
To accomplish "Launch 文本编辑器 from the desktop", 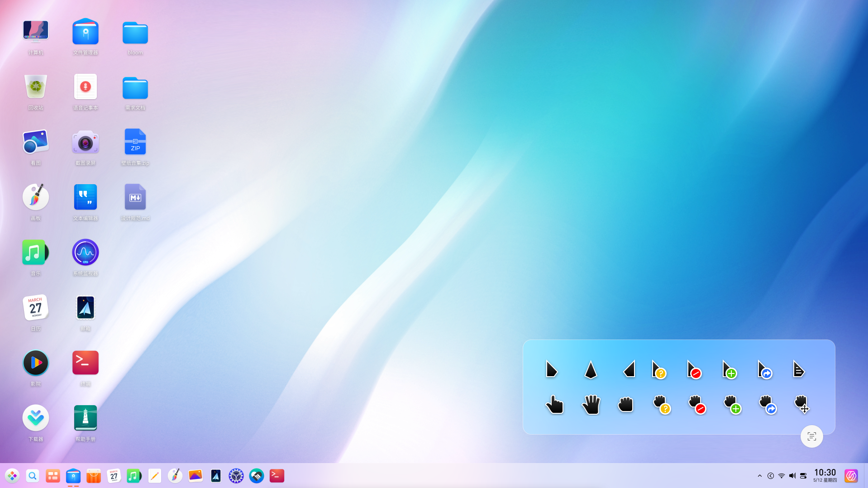I will click(86, 197).
